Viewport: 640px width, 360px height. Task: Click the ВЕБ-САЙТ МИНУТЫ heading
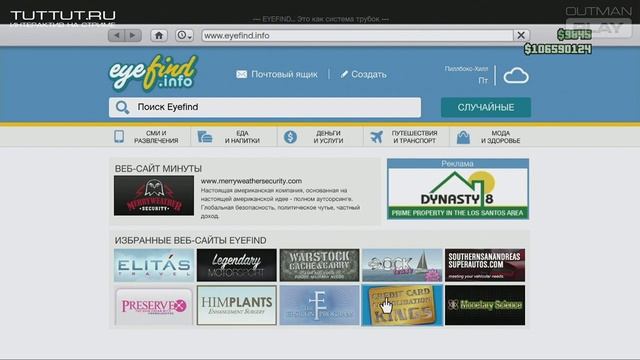(158, 169)
